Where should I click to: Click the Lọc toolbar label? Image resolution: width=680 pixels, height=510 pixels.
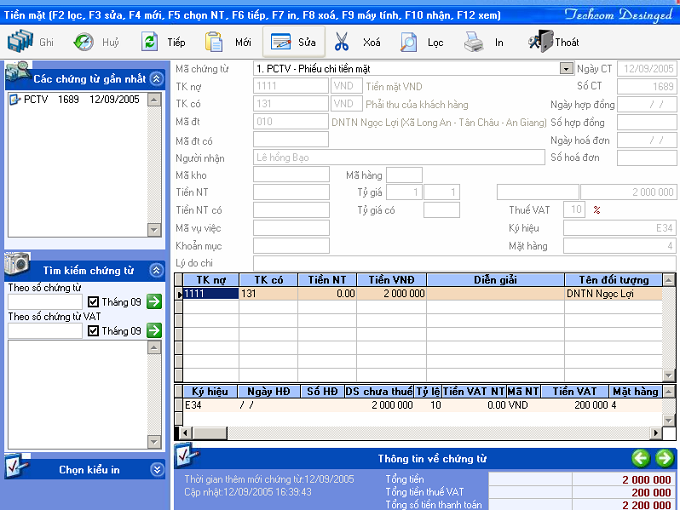(x=435, y=42)
